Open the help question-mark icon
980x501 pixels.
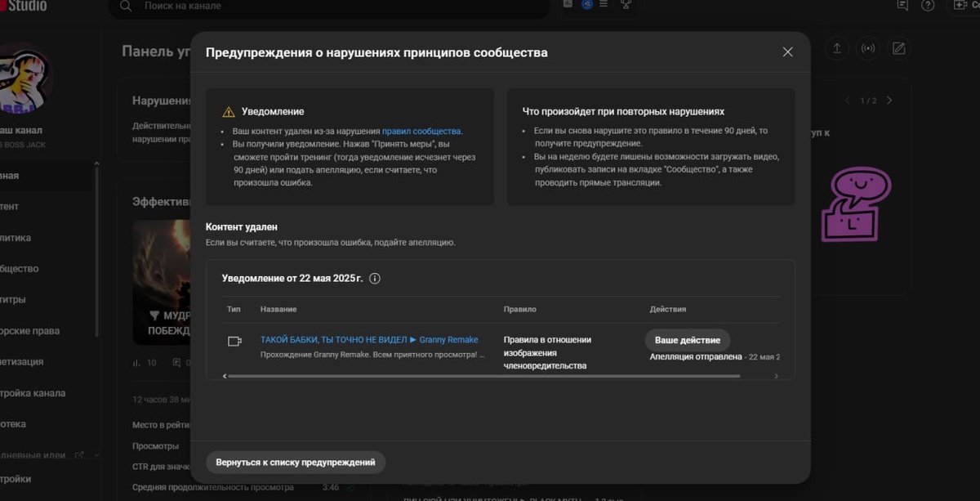(928, 5)
